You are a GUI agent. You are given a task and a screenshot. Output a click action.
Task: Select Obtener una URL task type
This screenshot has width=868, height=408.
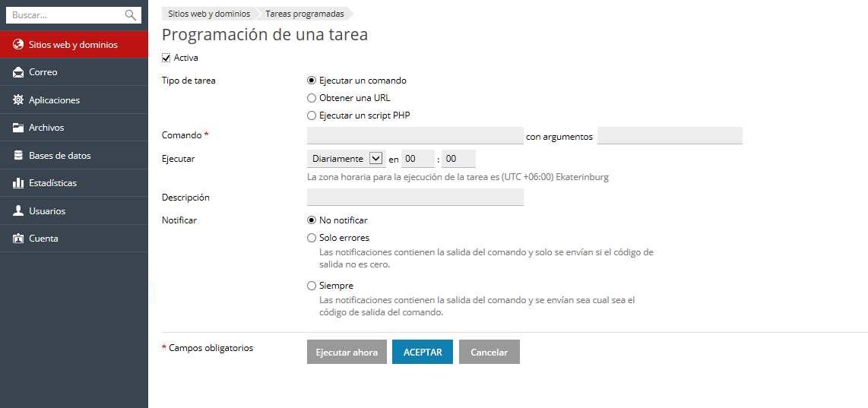pos(312,98)
